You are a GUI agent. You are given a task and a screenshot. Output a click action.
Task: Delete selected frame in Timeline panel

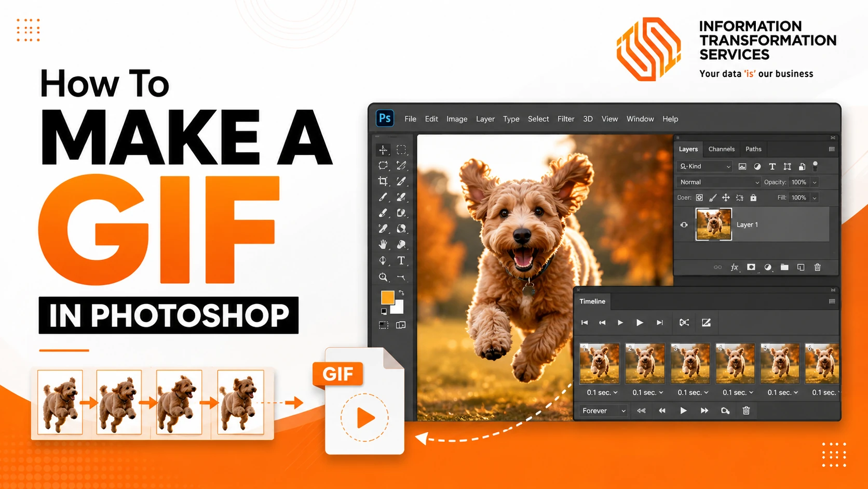(x=746, y=411)
